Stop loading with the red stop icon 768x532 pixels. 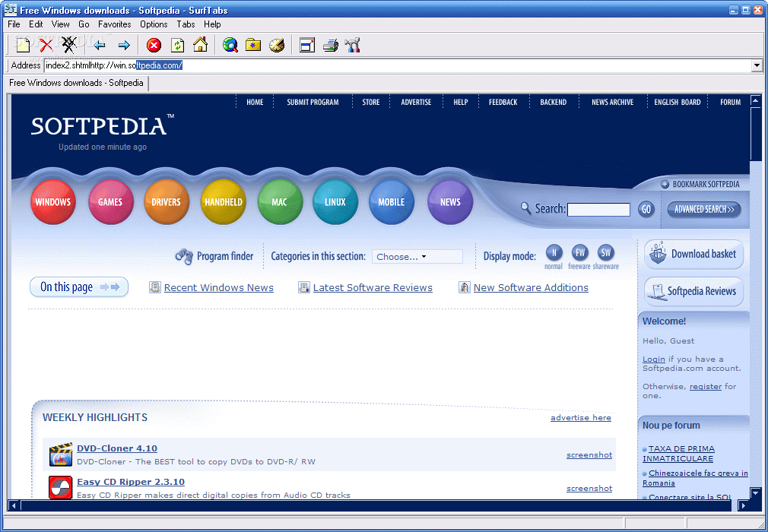tap(154, 46)
